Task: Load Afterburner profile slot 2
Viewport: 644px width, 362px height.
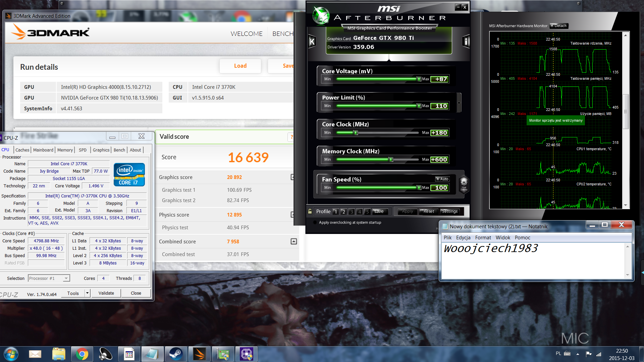Action: coord(343,212)
